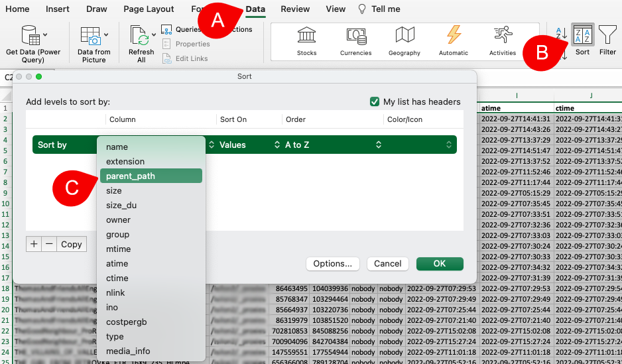Open sort Options dialog
Viewport: 622px width, 364px height.
coord(333,263)
